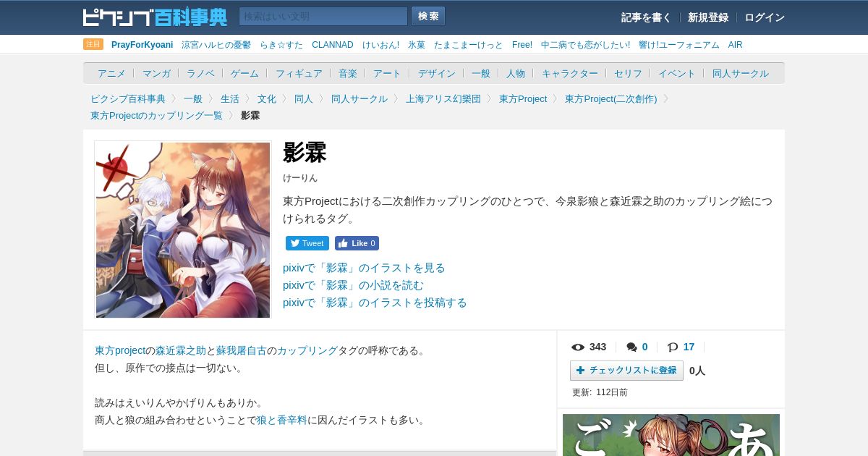868x456 pixels.
Task: Open 記事を書く link in header
Action: 646,17
